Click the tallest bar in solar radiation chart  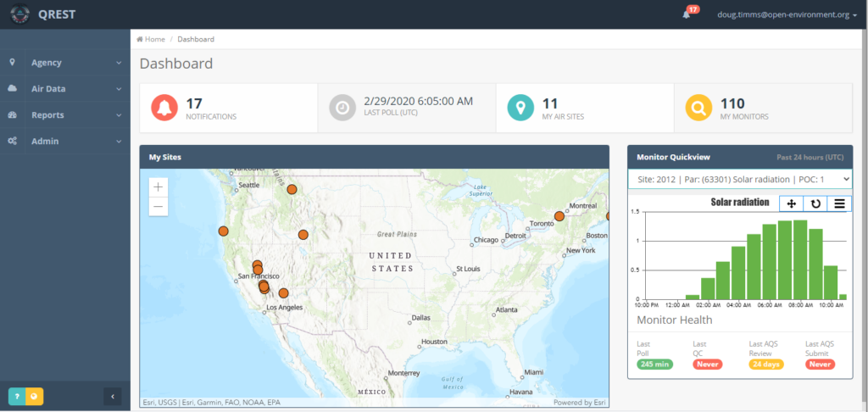click(800, 259)
